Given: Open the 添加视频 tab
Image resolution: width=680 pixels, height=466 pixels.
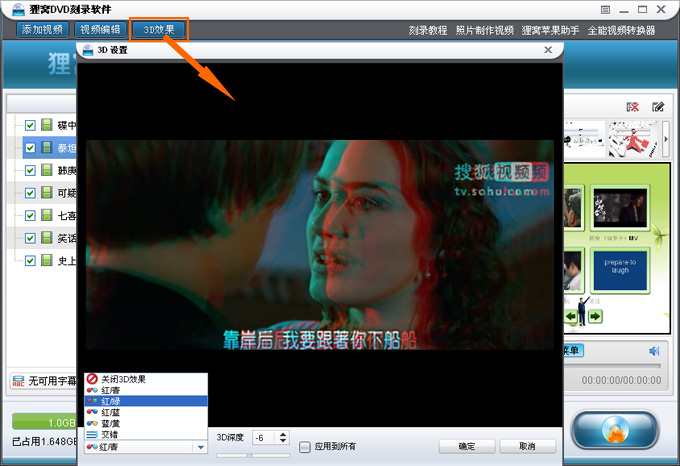Looking at the screenshot, I should click(42, 29).
